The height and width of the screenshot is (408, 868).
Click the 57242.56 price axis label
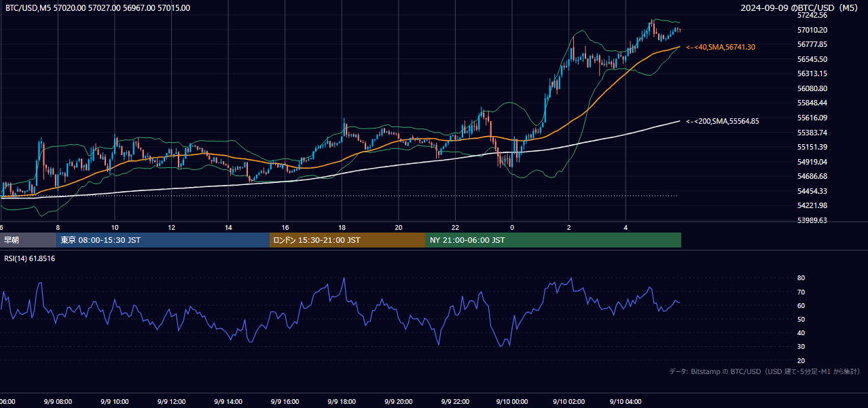[x=812, y=15]
